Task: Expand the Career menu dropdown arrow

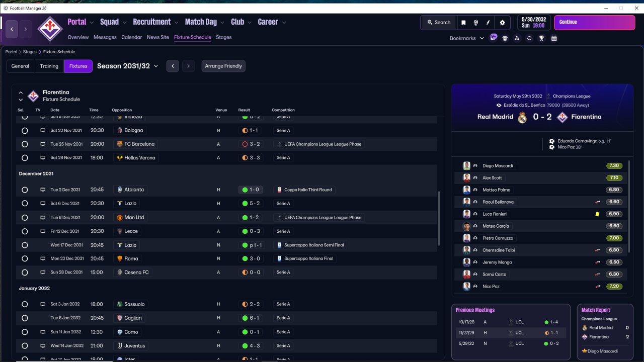Action: (x=284, y=23)
